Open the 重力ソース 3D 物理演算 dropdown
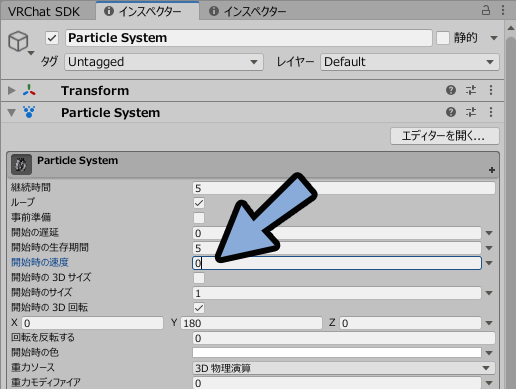Image resolution: width=516 pixels, height=389 pixels. click(x=344, y=368)
